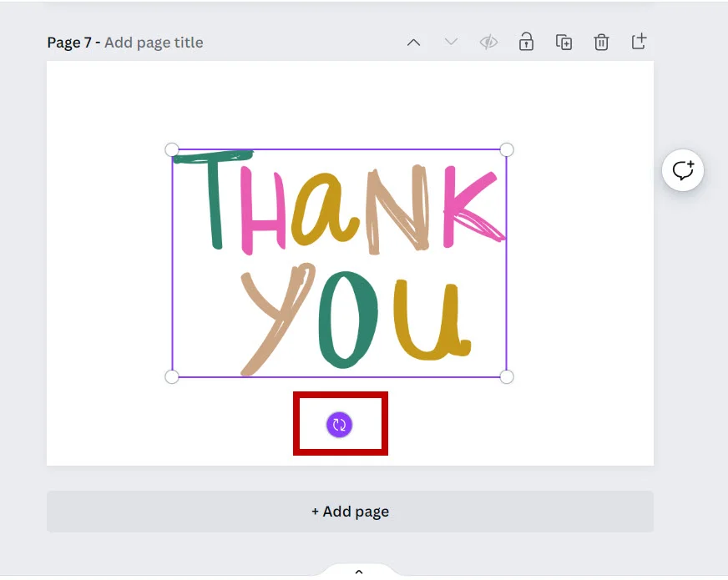Lock page 7 with the padlock icon
This screenshot has height=580, width=728.
(526, 43)
